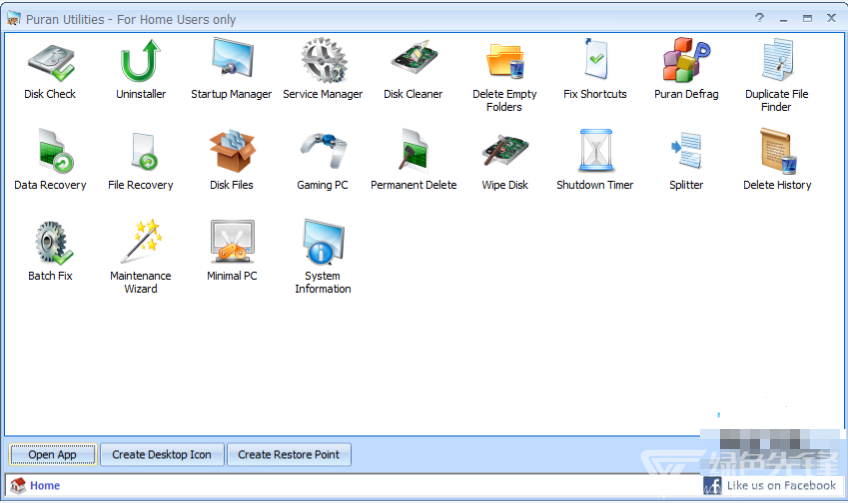Select the File Recovery icon

pyautogui.click(x=144, y=151)
